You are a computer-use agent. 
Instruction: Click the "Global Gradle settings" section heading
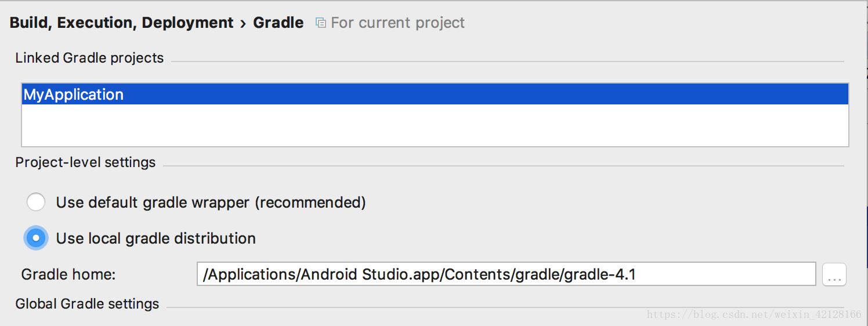pyautogui.click(x=87, y=304)
